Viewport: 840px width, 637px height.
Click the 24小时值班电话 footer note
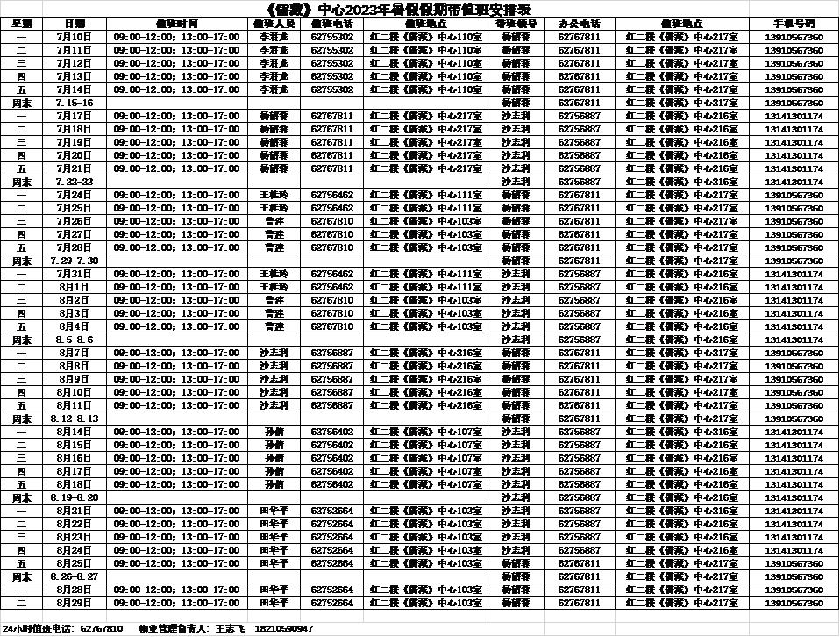point(62,628)
